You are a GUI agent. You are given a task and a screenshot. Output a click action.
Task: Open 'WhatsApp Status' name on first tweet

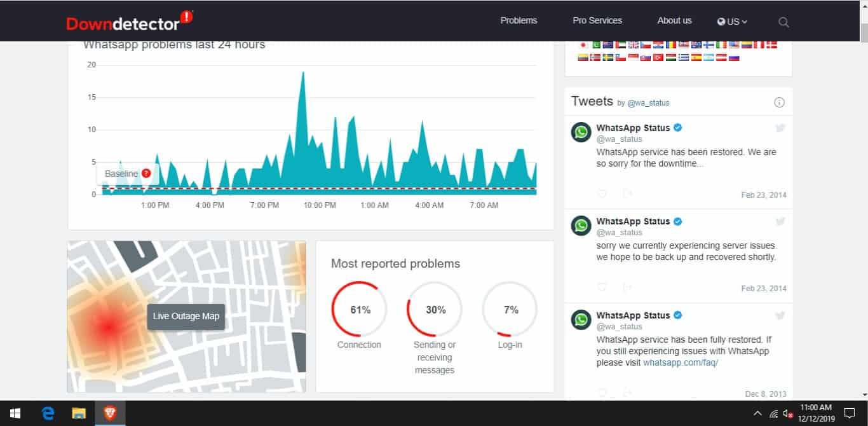(633, 128)
